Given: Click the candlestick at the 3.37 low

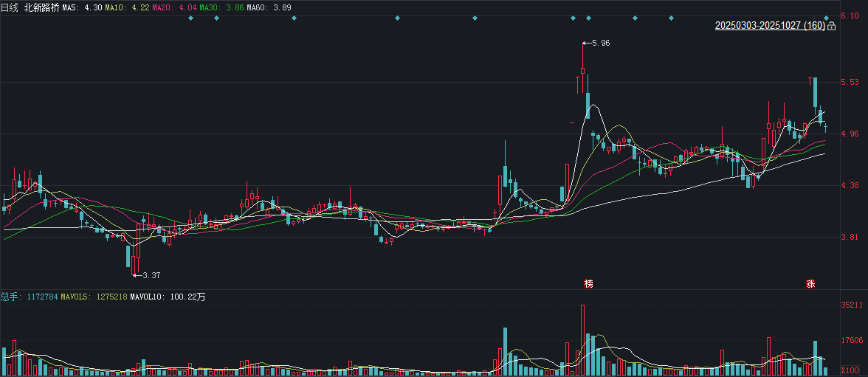Looking at the screenshot, I should coord(133,259).
